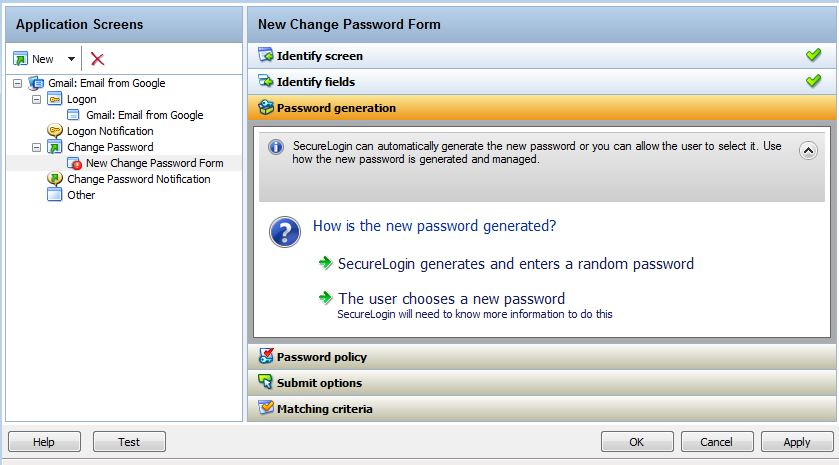Select Change Password Notification tree item
Image resolution: width=839 pixels, height=465 pixels.
(138, 179)
